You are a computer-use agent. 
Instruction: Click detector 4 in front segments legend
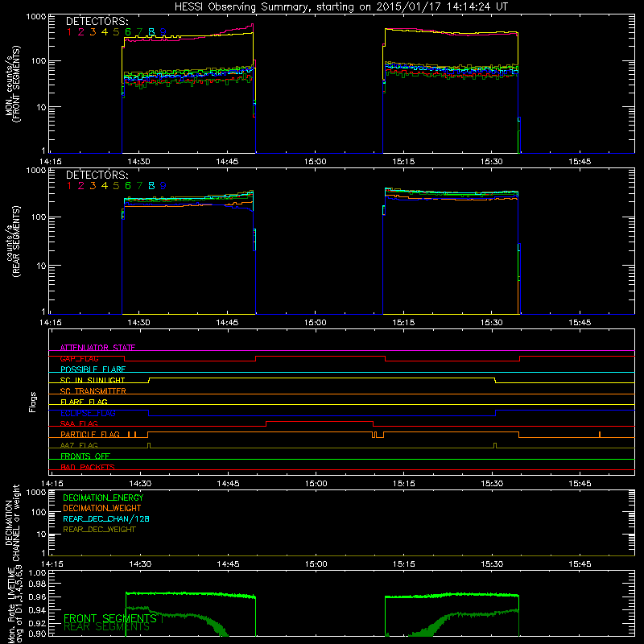[105, 32]
